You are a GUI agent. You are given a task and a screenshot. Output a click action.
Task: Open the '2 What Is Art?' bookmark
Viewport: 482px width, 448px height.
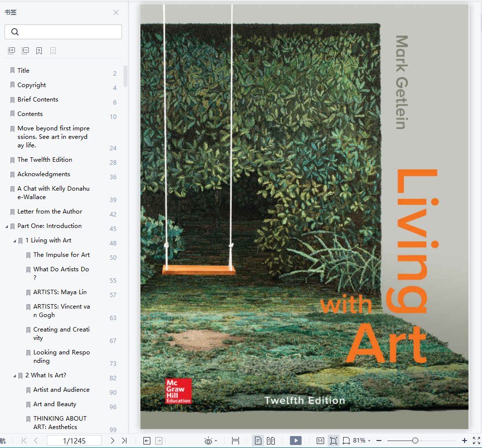(46, 375)
